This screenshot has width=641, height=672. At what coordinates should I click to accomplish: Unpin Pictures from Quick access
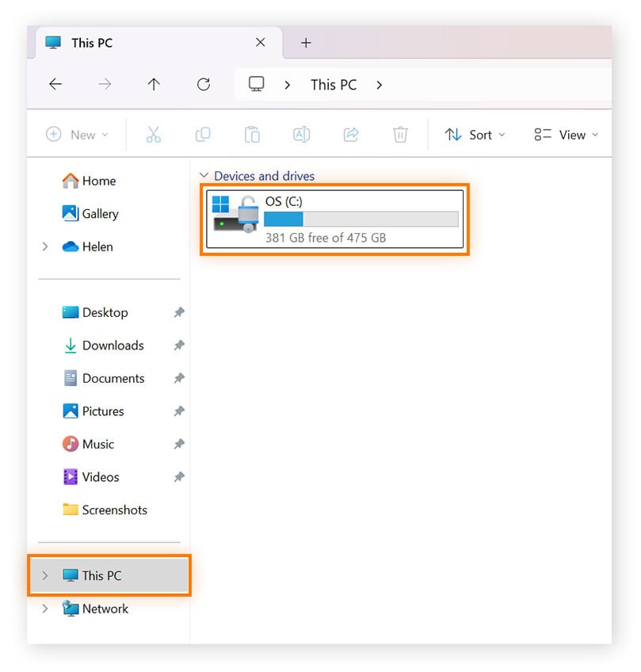coord(178,411)
